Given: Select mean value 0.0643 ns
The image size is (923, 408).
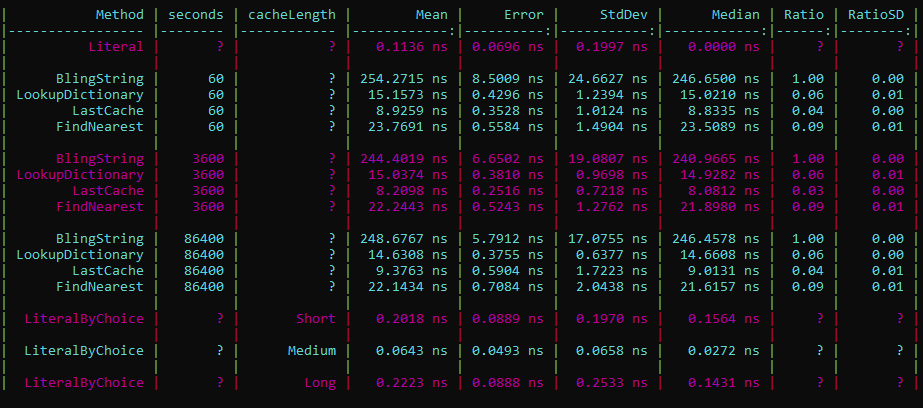Looking at the screenshot, I should 412,350.
